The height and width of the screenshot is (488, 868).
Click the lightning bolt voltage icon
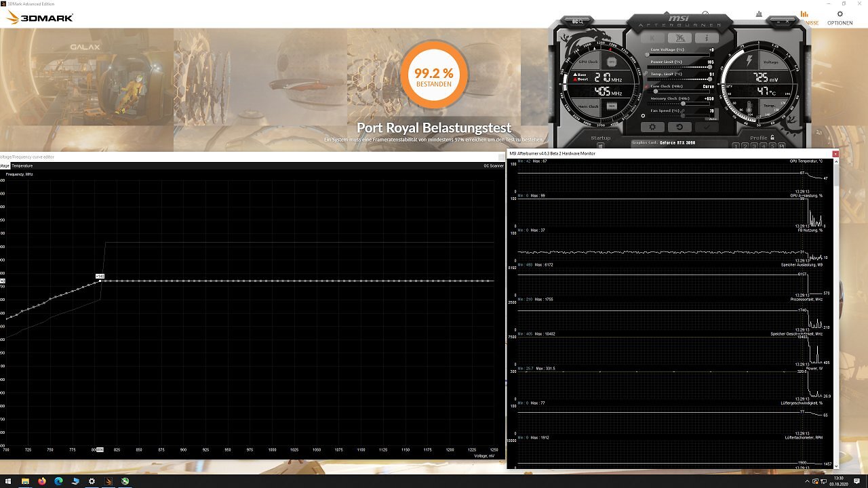pos(749,60)
